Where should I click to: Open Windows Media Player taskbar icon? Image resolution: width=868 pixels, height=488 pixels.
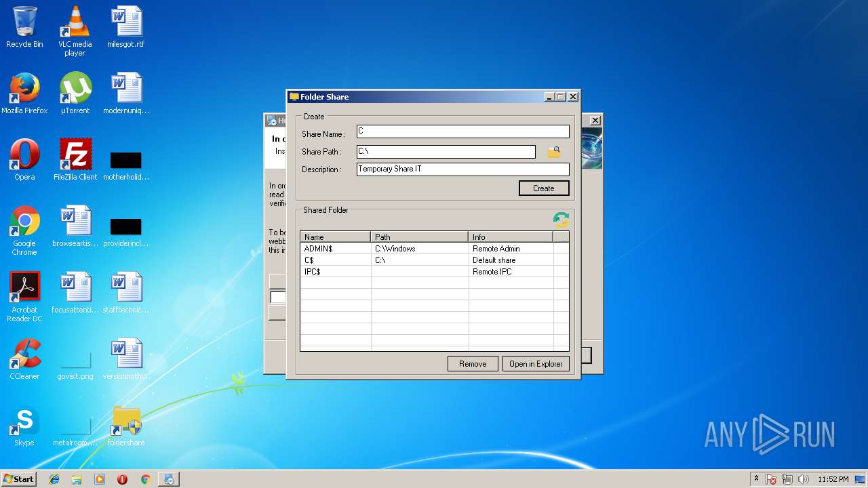click(100, 479)
